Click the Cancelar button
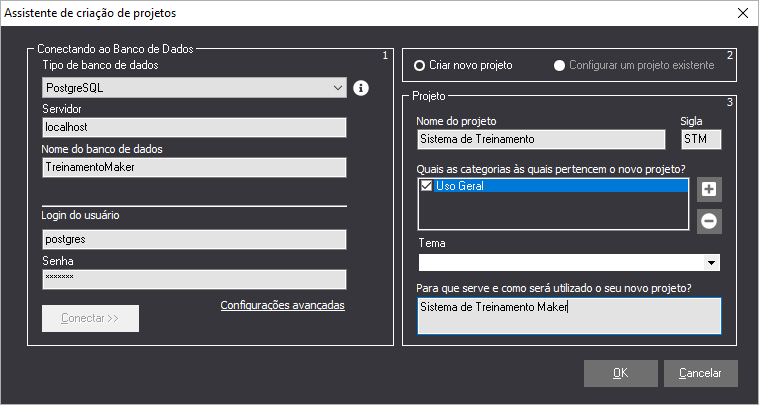This screenshot has height=405, width=759. coord(700,373)
